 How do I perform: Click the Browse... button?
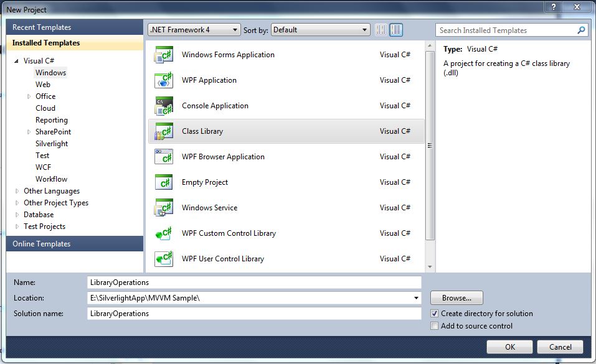pos(456,298)
